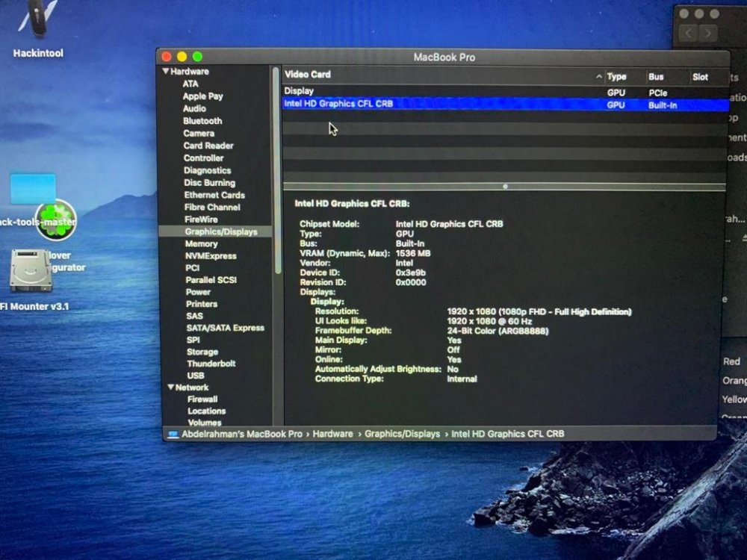Viewport: 747px width, 560px height.
Task: Click the computer icon in path bar
Action: [173, 435]
